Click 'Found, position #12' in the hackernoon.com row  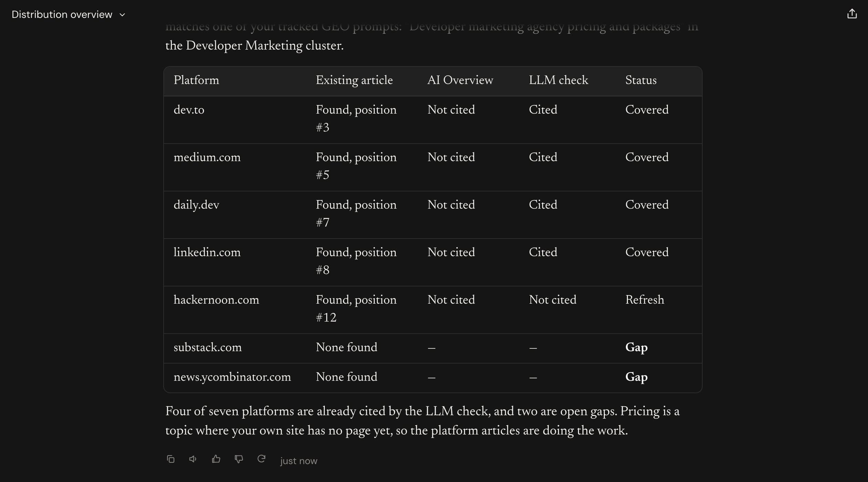click(x=356, y=308)
